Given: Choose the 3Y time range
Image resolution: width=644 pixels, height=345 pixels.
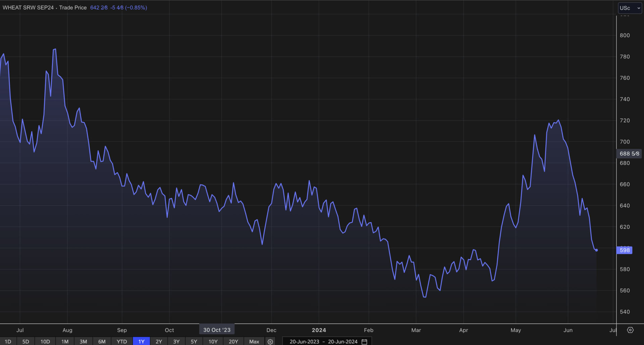Looking at the screenshot, I should pos(176,341).
